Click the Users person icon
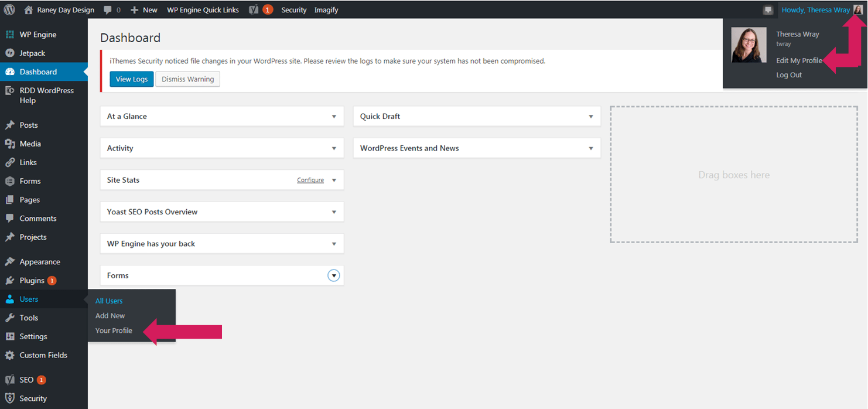 tap(9, 299)
